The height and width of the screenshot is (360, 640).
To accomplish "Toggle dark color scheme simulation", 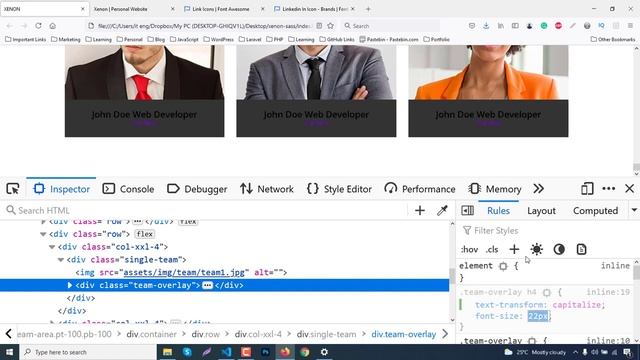I will [x=559, y=249].
